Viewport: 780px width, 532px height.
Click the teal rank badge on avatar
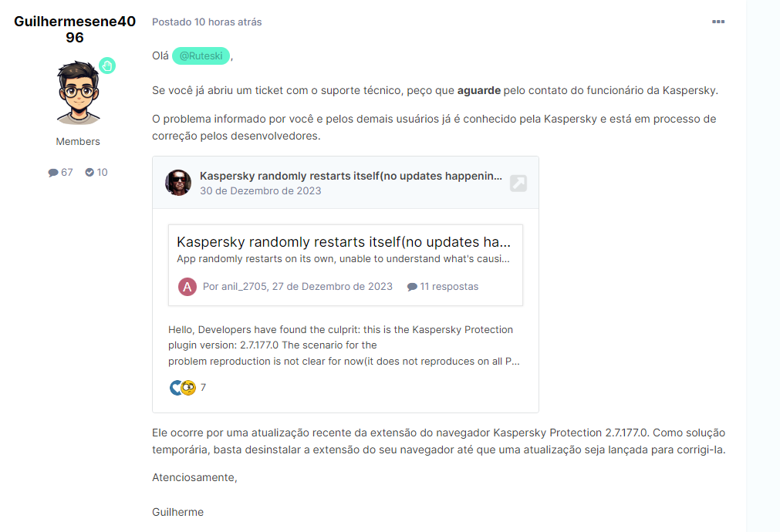(x=106, y=66)
